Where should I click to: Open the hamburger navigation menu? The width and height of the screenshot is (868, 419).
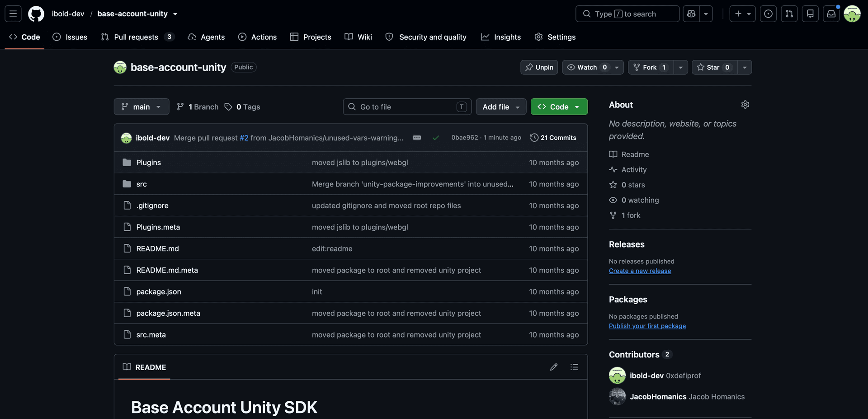tap(13, 14)
